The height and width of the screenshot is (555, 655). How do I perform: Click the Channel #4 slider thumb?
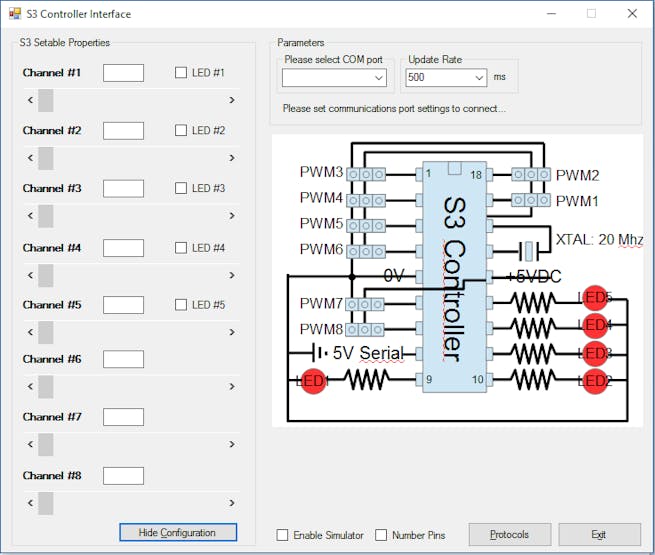point(46,275)
